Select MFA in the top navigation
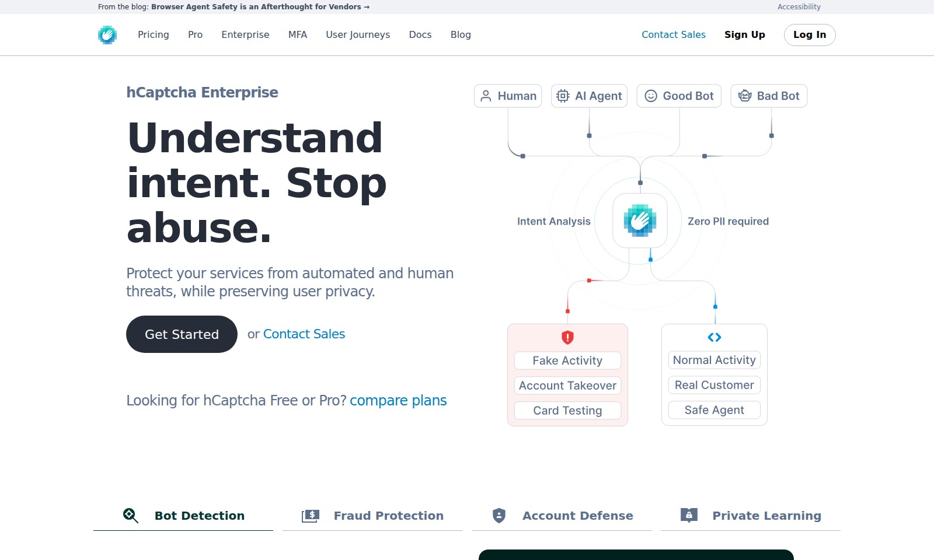934x560 pixels. (298, 35)
